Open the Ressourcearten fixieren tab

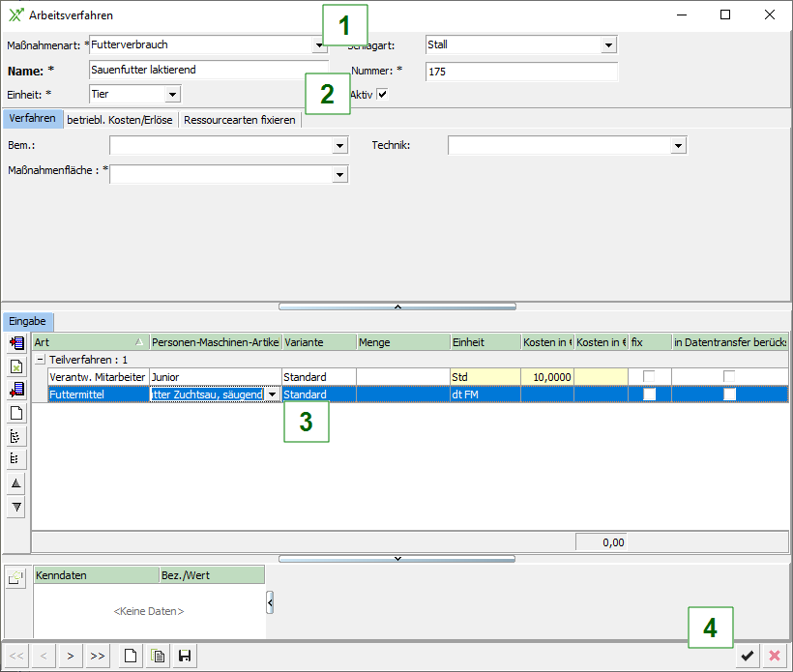coord(239,120)
